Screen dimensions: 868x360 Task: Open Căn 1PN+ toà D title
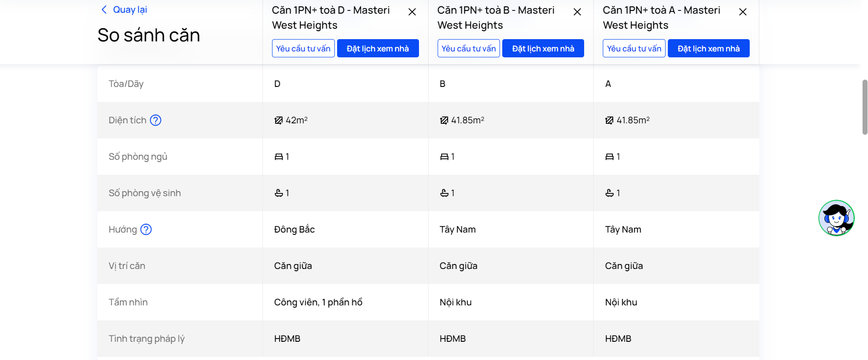coord(331,17)
